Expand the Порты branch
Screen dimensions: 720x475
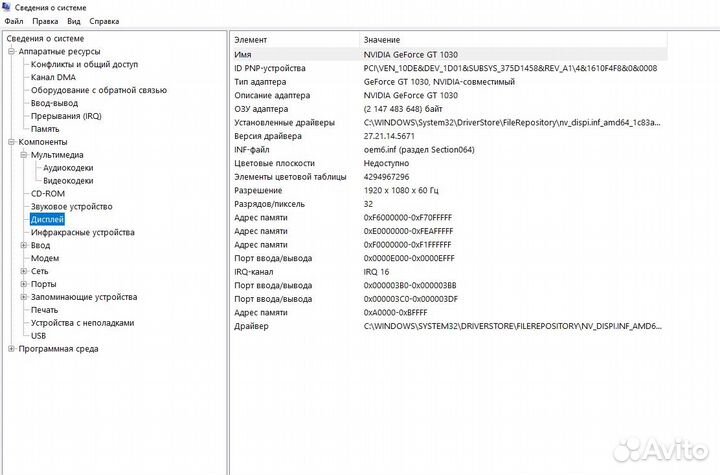tap(23, 284)
